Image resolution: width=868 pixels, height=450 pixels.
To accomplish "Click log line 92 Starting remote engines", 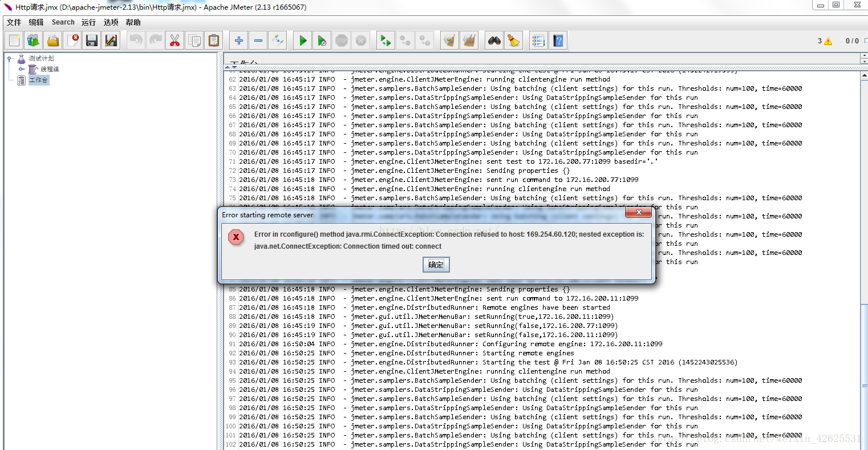I will tap(407, 353).
